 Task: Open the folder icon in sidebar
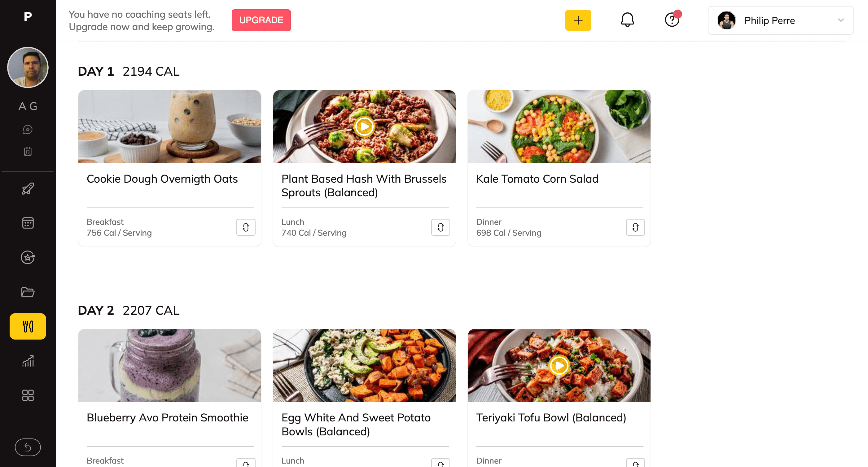tap(28, 292)
